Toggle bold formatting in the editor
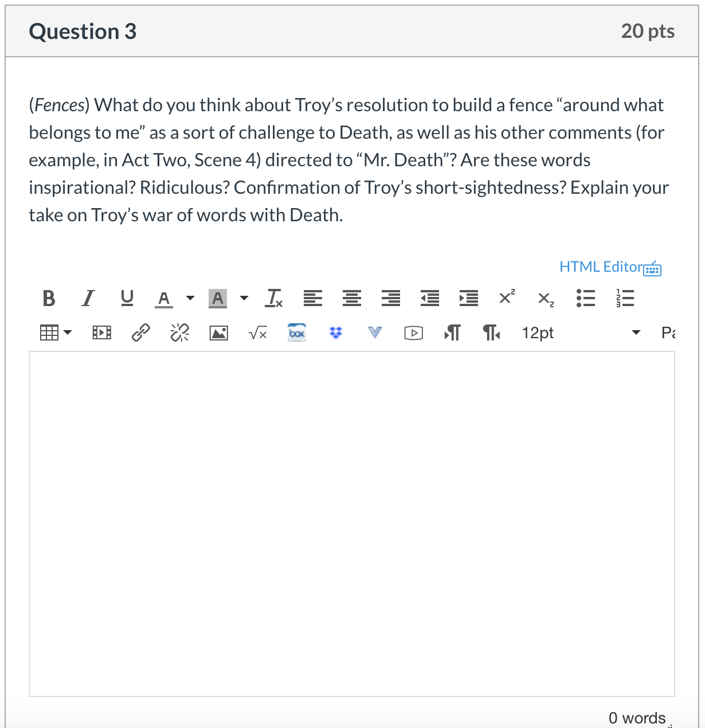The height and width of the screenshot is (728, 705). (49, 298)
